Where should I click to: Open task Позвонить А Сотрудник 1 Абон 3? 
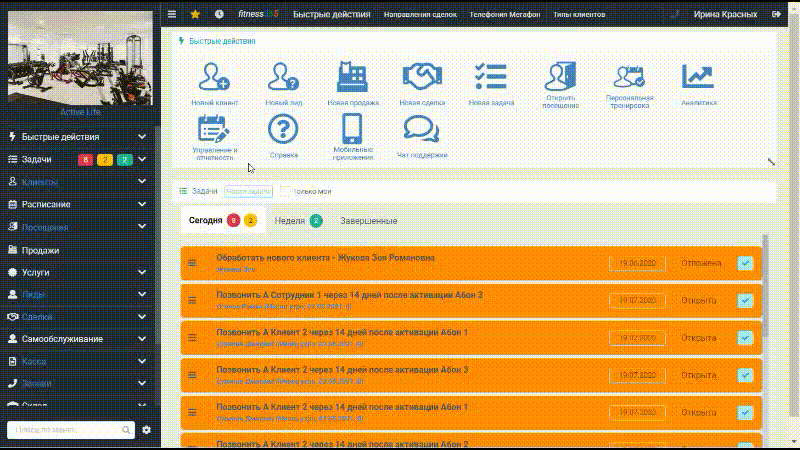point(349,295)
